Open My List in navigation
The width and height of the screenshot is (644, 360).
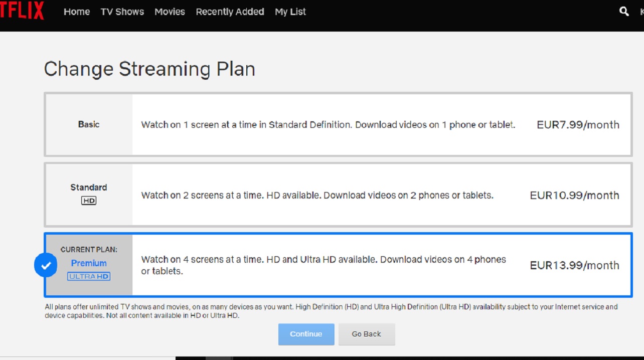click(290, 12)
